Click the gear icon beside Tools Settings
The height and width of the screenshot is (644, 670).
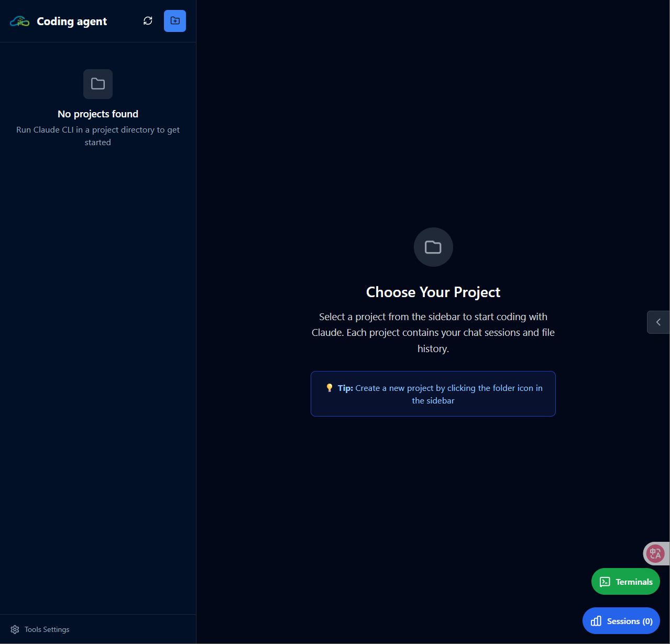pyautogui.click(x=15, y=629)
